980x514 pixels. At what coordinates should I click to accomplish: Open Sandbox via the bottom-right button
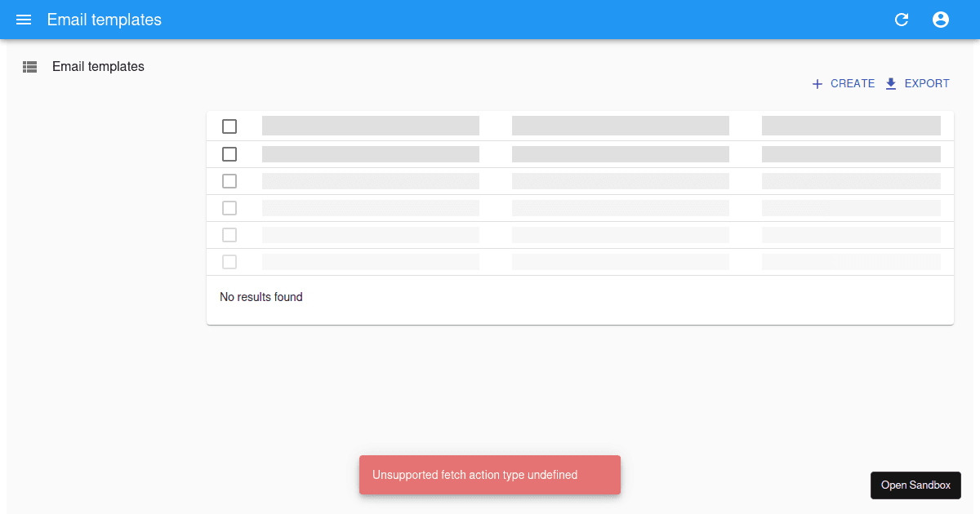click(915, 485)
